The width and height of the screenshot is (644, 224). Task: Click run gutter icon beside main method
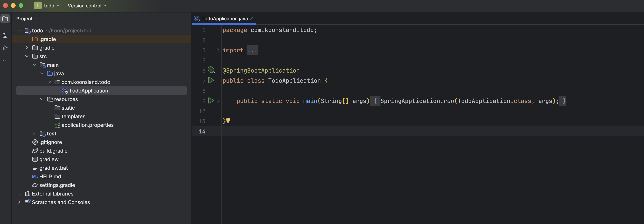point(211,101)
